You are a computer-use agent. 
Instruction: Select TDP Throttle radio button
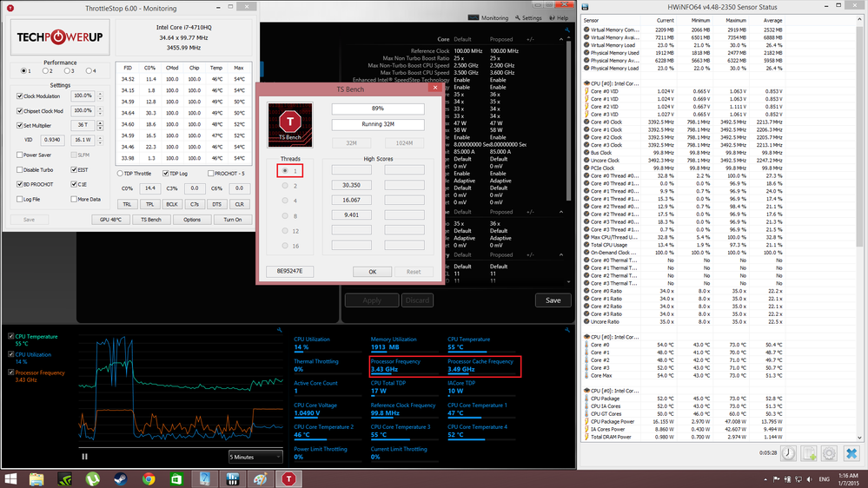pyautogui.click(x=120, y=174)
